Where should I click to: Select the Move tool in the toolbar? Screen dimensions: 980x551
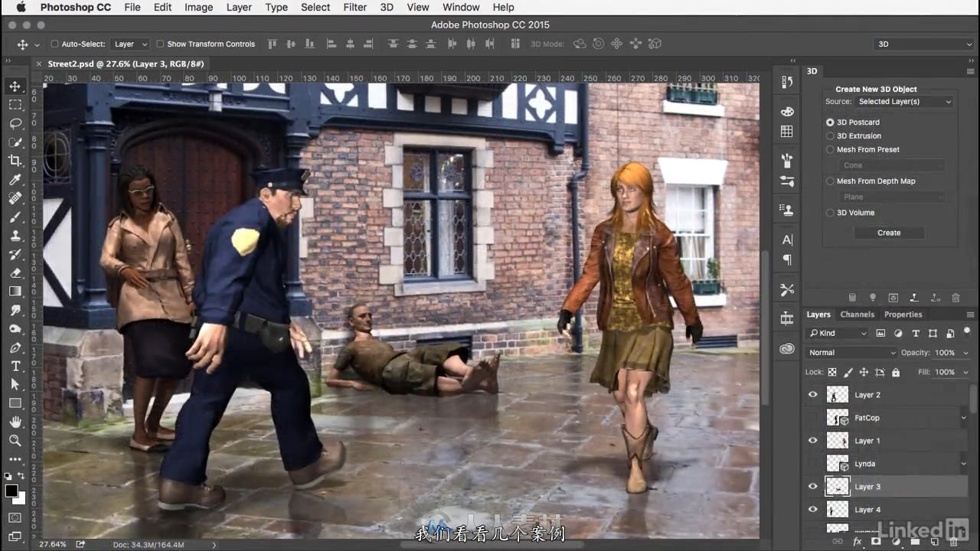(x=15, y=86)
